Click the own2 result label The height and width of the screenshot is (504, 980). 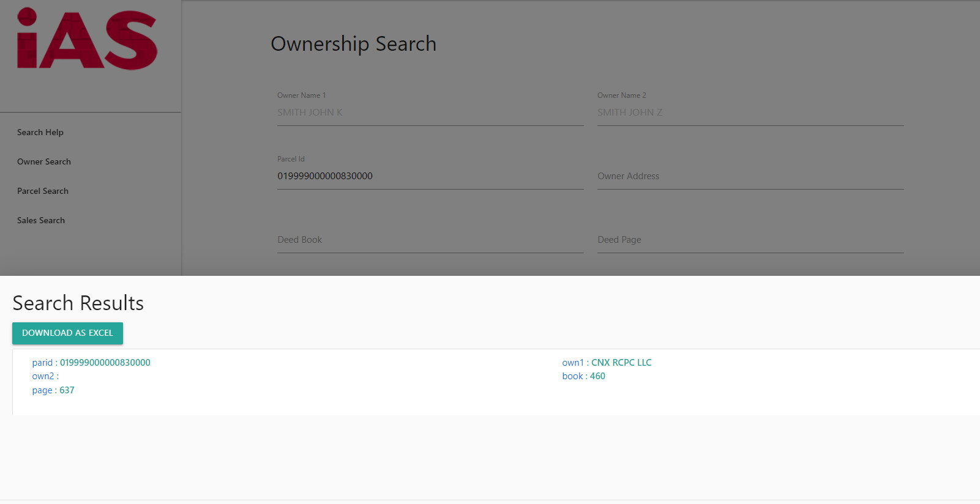tap(45, 376)
